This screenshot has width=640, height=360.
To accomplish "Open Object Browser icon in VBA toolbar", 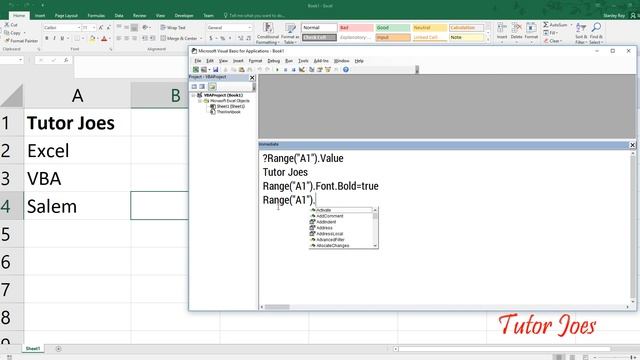I will [x=328, y=70].
